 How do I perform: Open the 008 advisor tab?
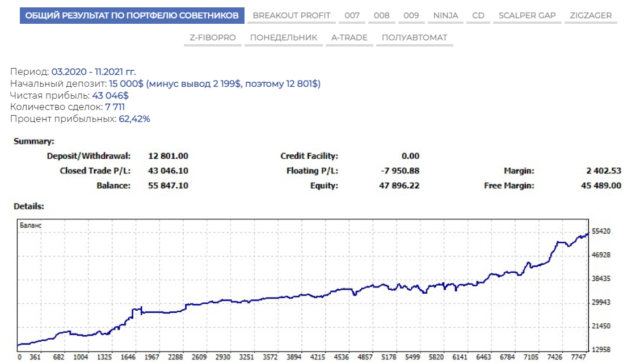coord(382,15)
